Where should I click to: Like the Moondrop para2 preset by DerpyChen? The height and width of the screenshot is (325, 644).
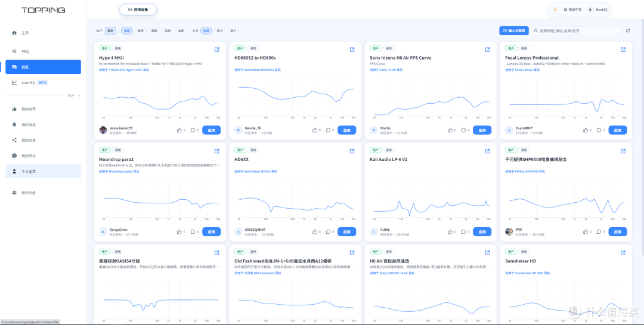[x=181, y=231]
